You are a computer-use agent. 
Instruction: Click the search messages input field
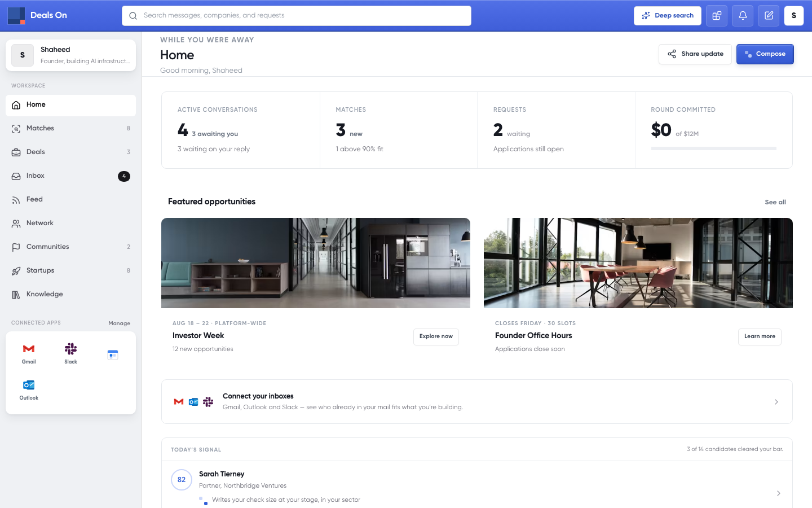coord(297,16)
